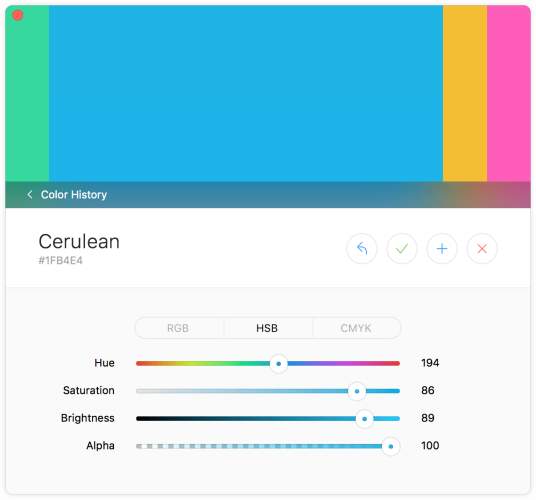Open the Color History title link

tap(74, 194)
